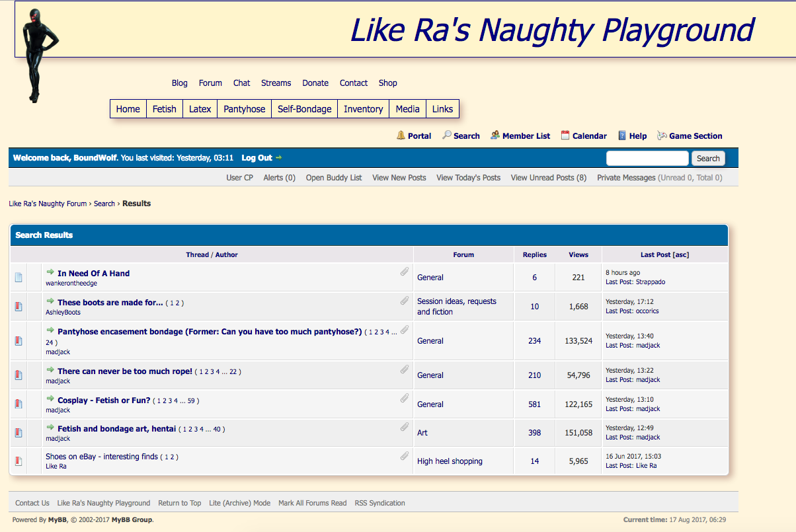Select Forum in top navigation

[x=210, y=83]
